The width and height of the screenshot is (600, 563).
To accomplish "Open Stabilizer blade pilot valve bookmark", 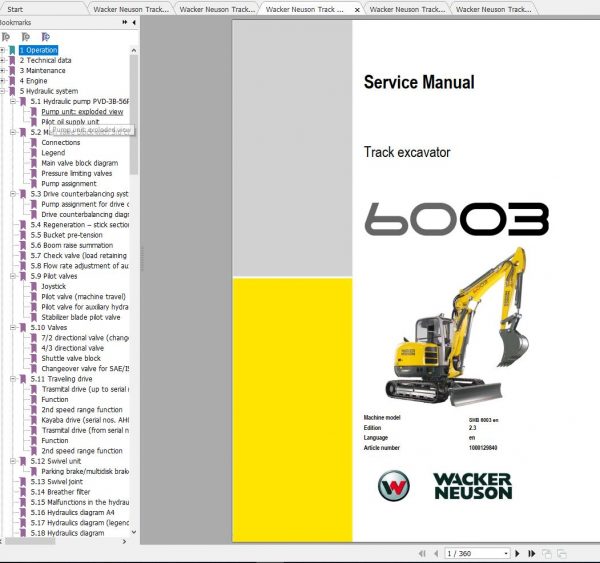I will (x=81, y=317).
